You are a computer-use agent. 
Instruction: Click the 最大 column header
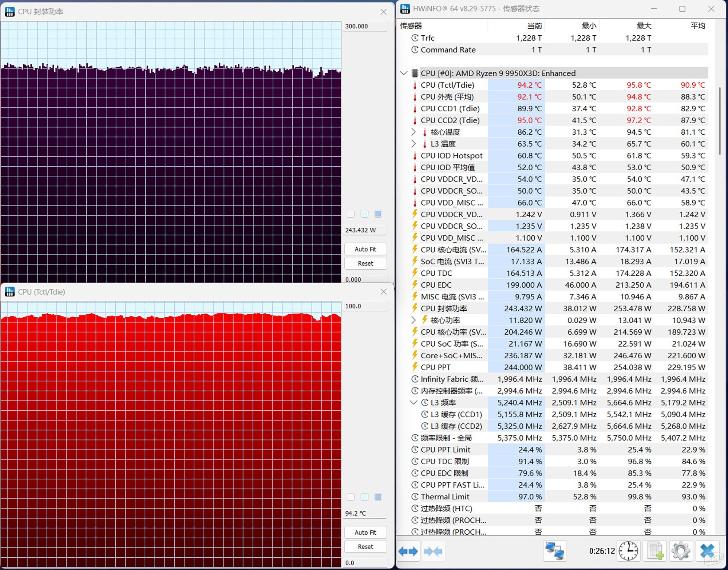[644, 26]
